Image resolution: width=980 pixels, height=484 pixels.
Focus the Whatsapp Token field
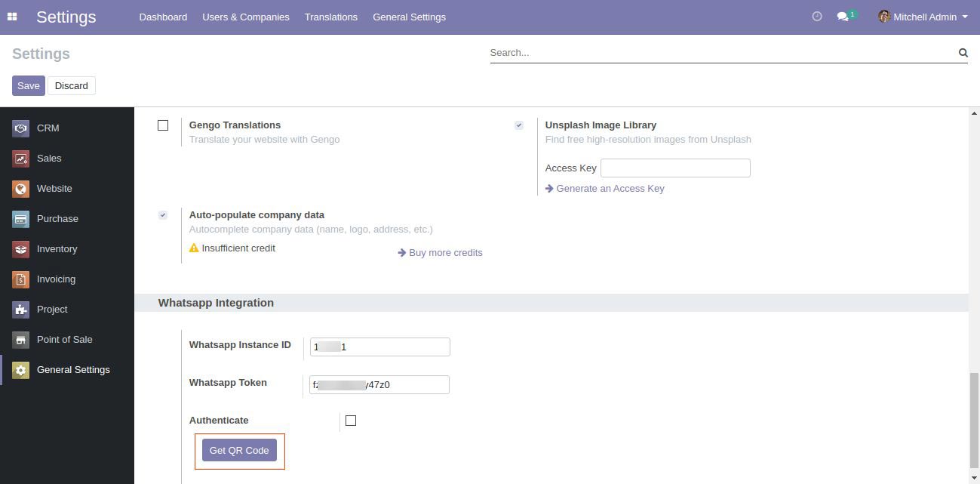pos(379,384)
